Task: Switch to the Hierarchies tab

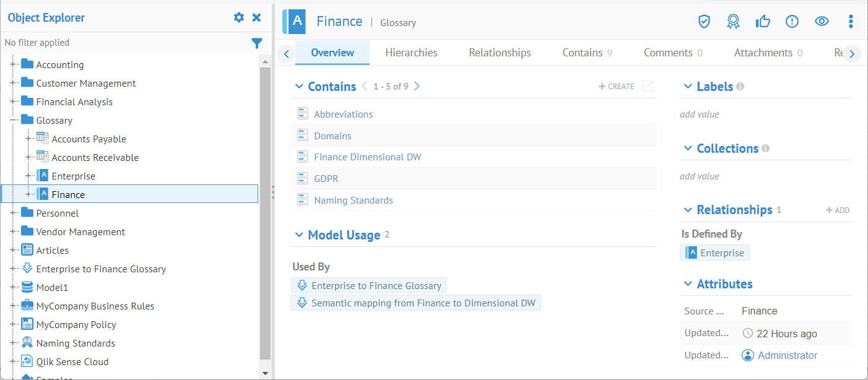Action: point(411,53)
